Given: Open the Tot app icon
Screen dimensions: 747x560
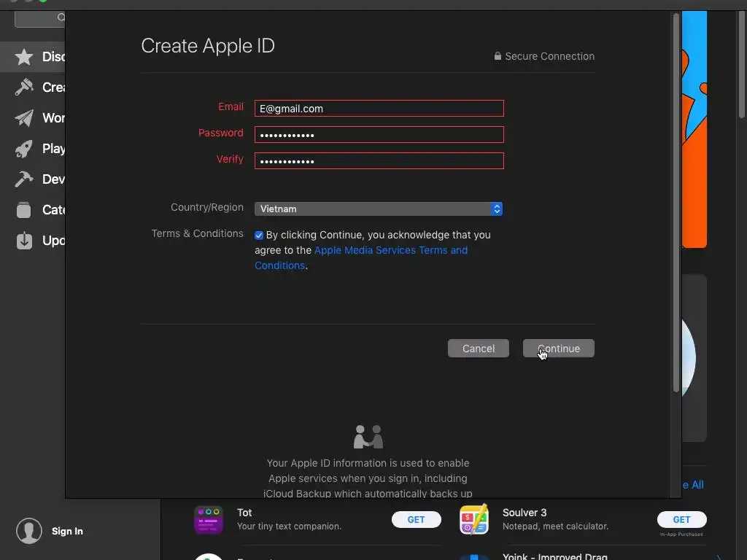Looking at the screenshot, I should pos(209,519).
